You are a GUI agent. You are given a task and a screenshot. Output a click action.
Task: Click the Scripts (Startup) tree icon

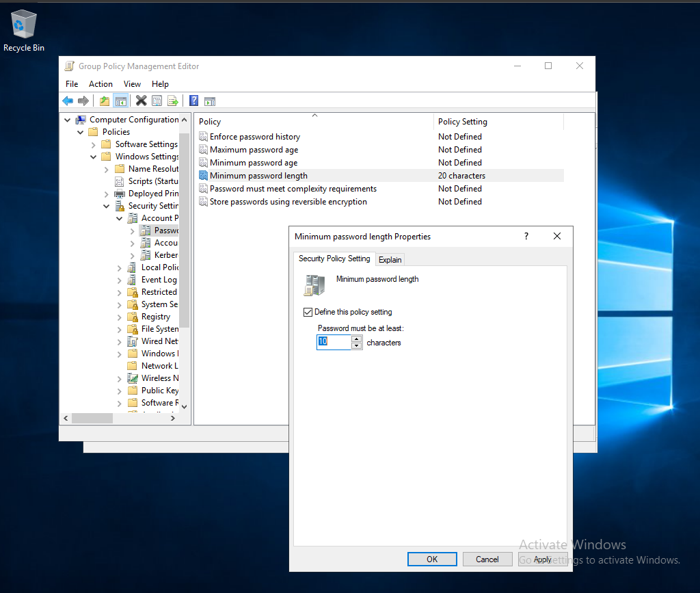tap(120, 181)
